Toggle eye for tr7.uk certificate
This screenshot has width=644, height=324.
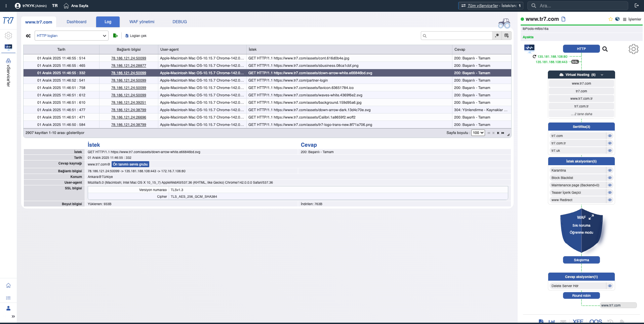610,151
